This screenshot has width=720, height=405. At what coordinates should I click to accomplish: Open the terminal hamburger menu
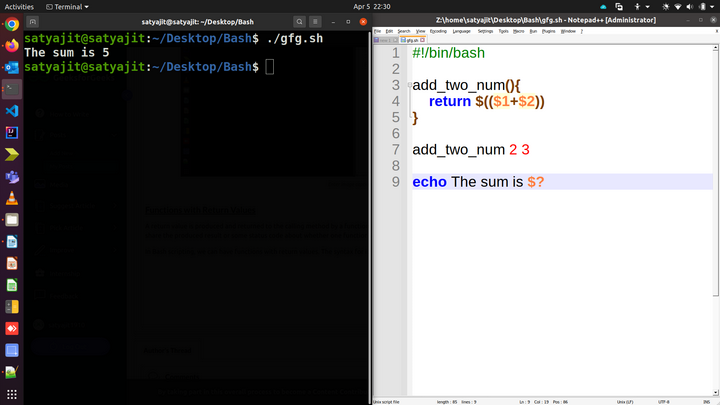[315, 22]
